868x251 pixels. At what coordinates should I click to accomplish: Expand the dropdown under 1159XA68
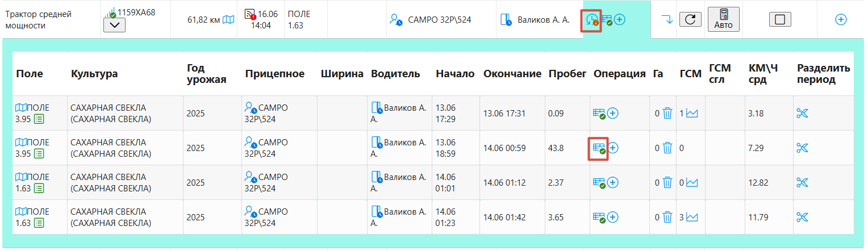tap(115, 26)
